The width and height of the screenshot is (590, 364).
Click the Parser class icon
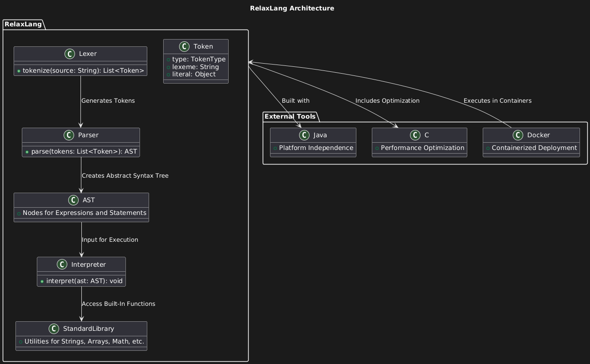point(69,135)
